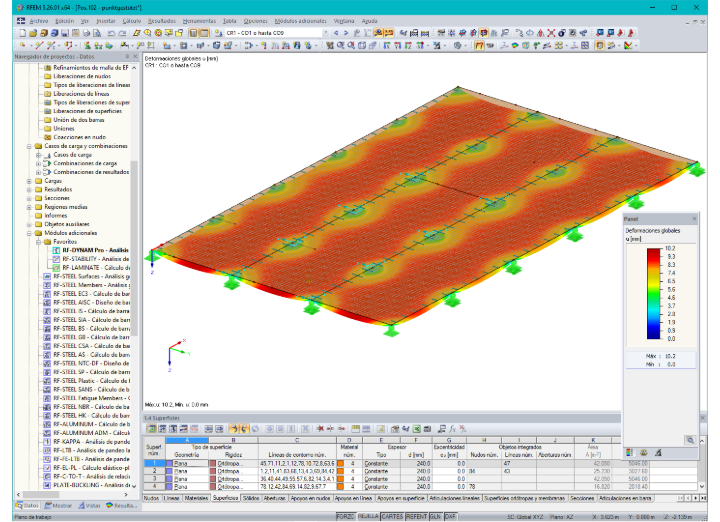This screenshot has width=720, height=522.
Task: Go to next load case arrow
Action: (x=346, y=33)
